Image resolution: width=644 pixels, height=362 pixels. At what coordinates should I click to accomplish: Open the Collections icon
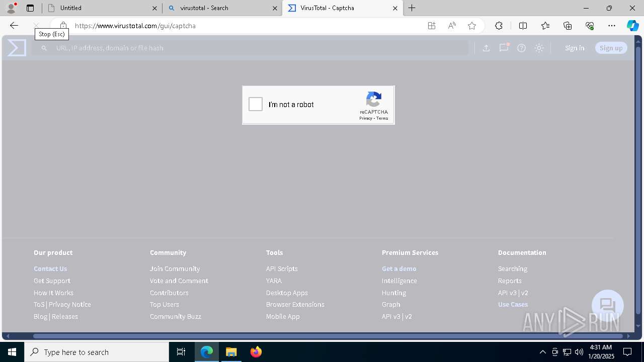coord(568,26)
